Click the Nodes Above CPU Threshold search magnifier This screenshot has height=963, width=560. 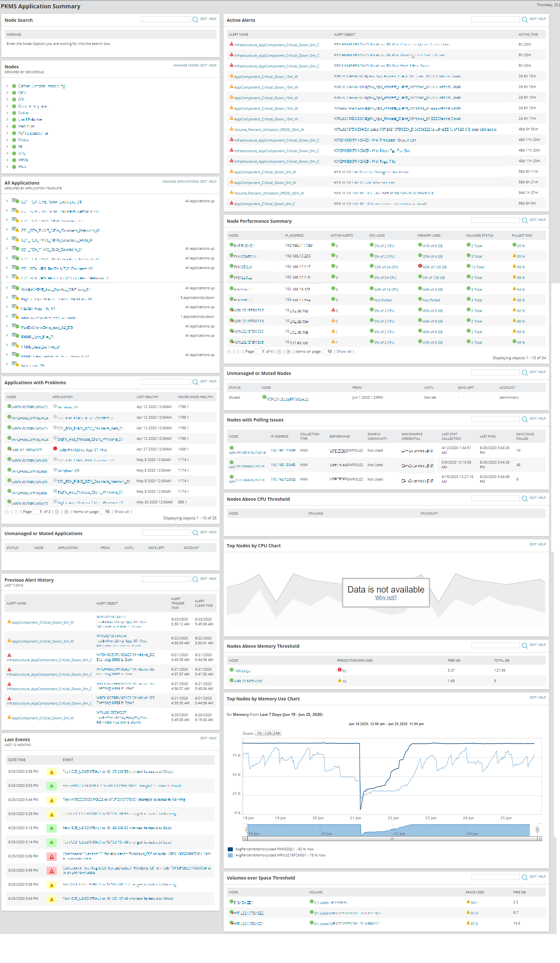(524, 498)
